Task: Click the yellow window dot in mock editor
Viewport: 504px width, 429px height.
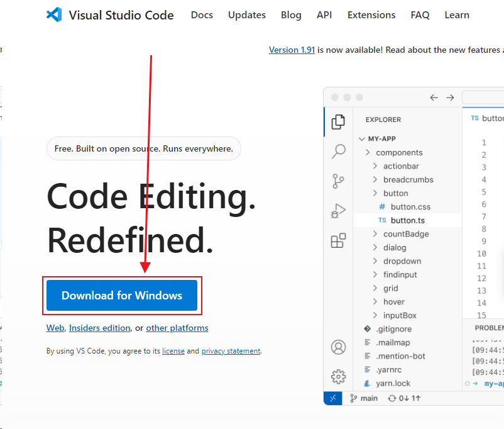Action: pyautogui.click(x=347, y=97)
